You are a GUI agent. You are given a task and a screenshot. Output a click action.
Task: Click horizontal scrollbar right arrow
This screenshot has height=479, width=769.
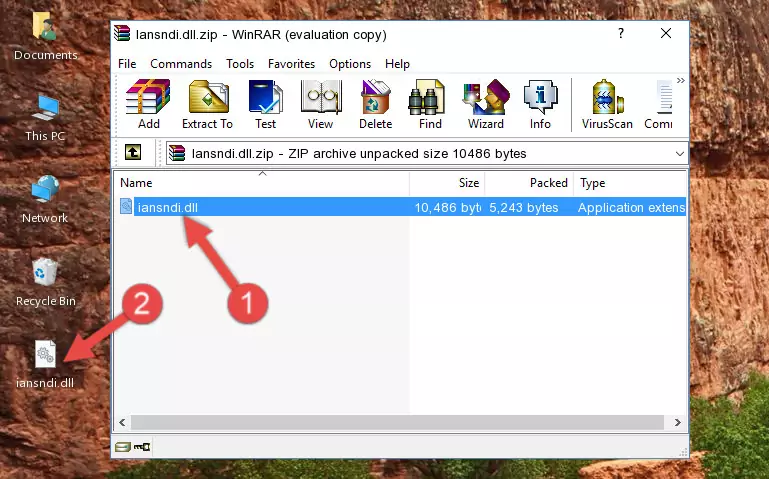click(x=677, y=422)
